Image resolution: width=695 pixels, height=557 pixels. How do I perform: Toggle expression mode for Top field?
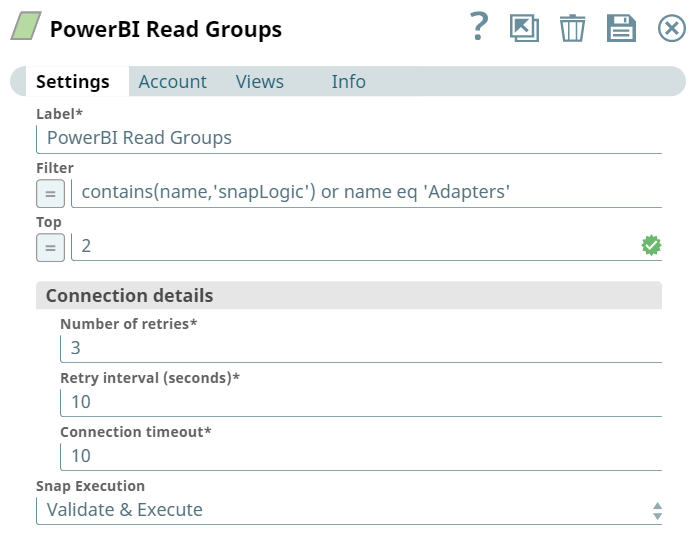(x=51, y=247)
